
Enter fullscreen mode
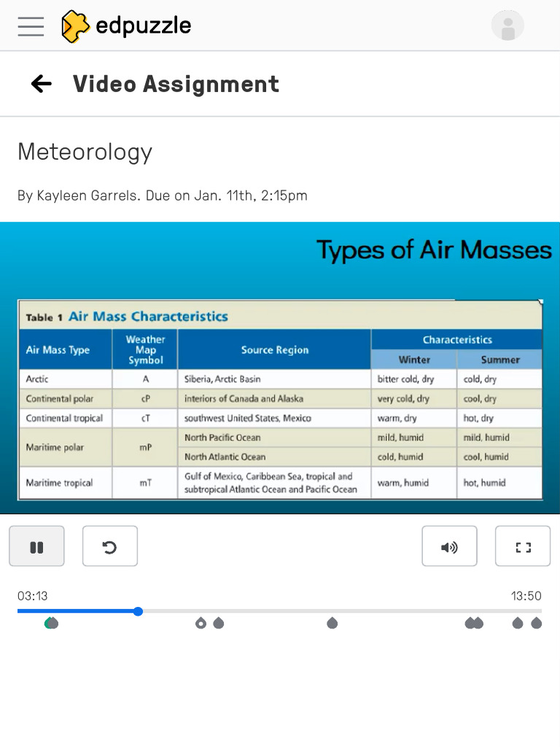point(523,546)
